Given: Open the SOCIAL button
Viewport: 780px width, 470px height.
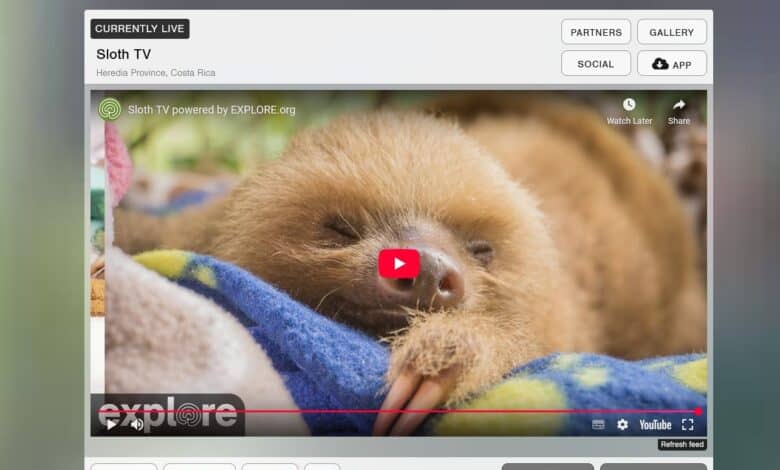Looking at the screenshot, I should click(x=596, y=64).
